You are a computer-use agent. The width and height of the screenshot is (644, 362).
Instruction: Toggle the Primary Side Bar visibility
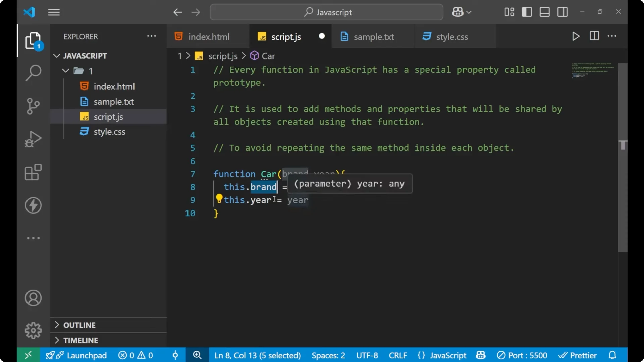coord(527,12)
